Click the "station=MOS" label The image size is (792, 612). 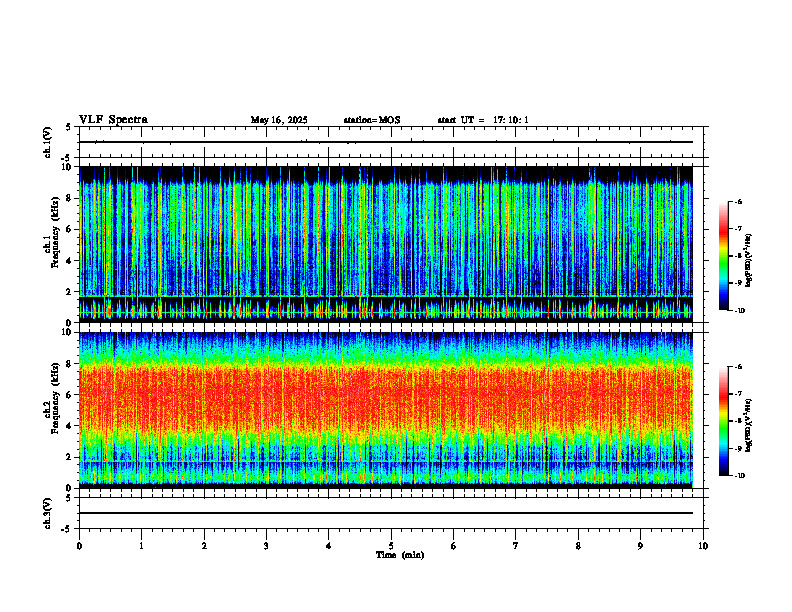click(372, 120)
